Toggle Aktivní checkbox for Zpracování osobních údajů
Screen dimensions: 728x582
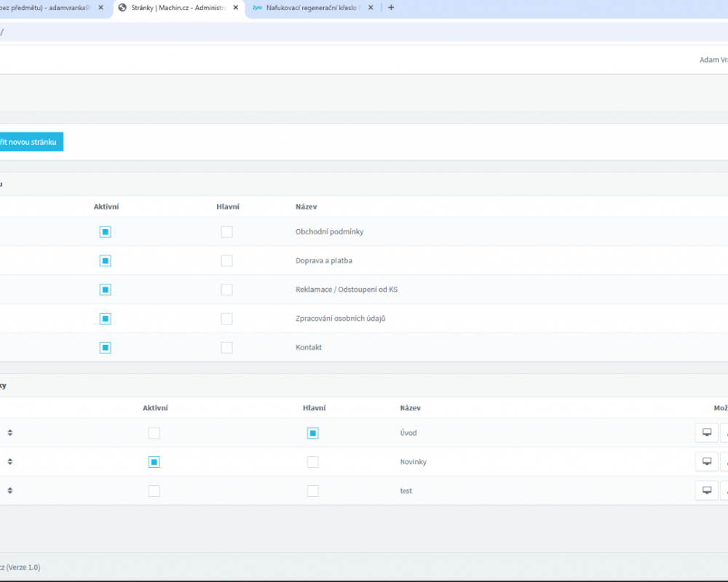click(x=106, y=319)
